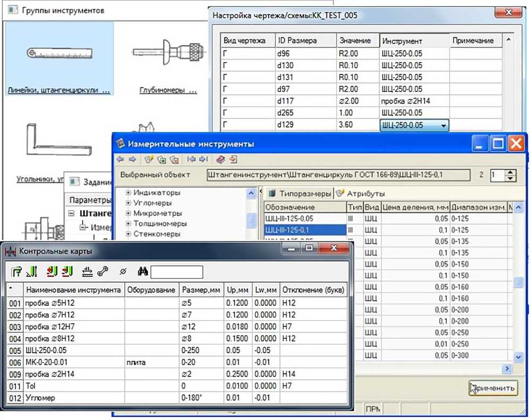This screenshot has width=531, height=420.
Task: Click the diameter symbol icon in toolbar
Action: [123, 272]
